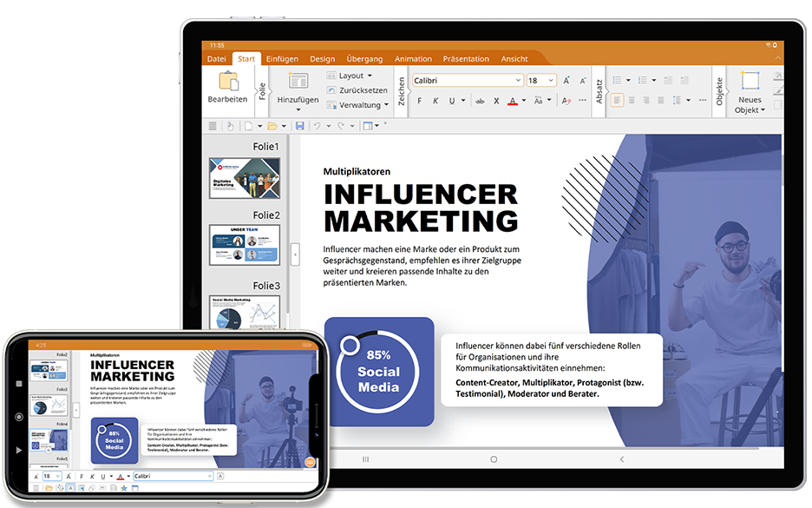Toggle left text alignment
This screenshot has width=812, height=508.
point(616,100)
